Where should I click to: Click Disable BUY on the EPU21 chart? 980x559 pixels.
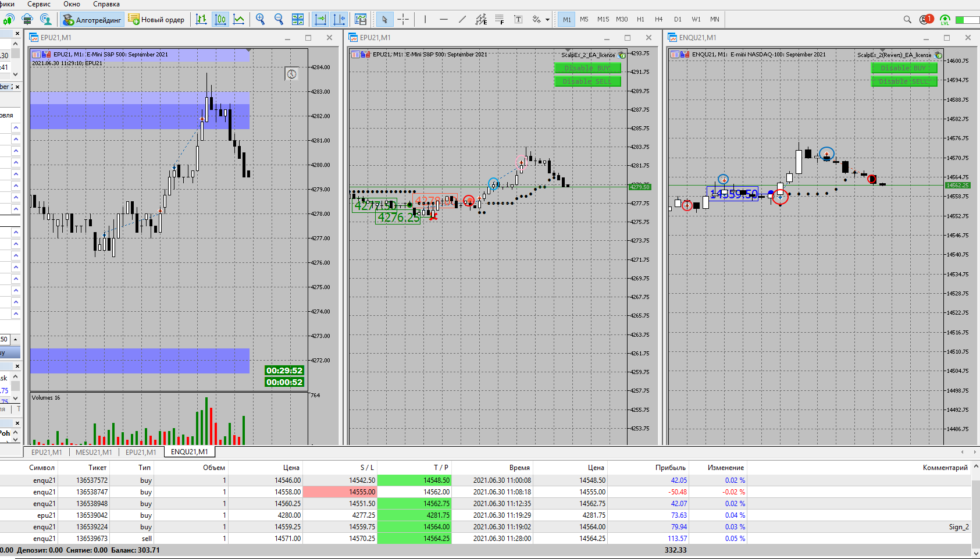(587, 68)
